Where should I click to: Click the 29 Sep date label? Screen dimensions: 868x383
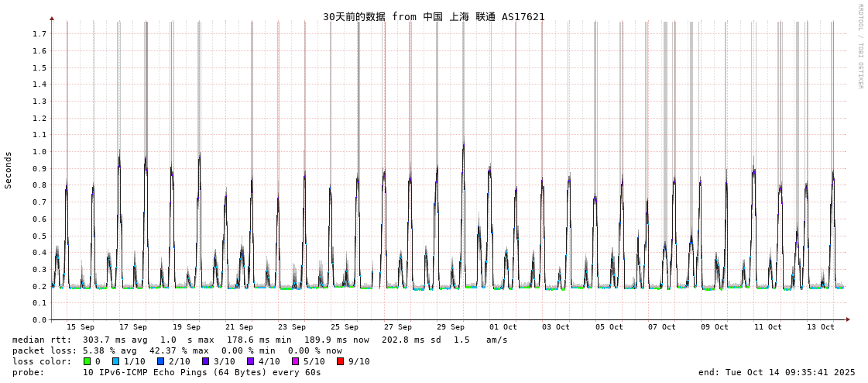coord(450,327)
